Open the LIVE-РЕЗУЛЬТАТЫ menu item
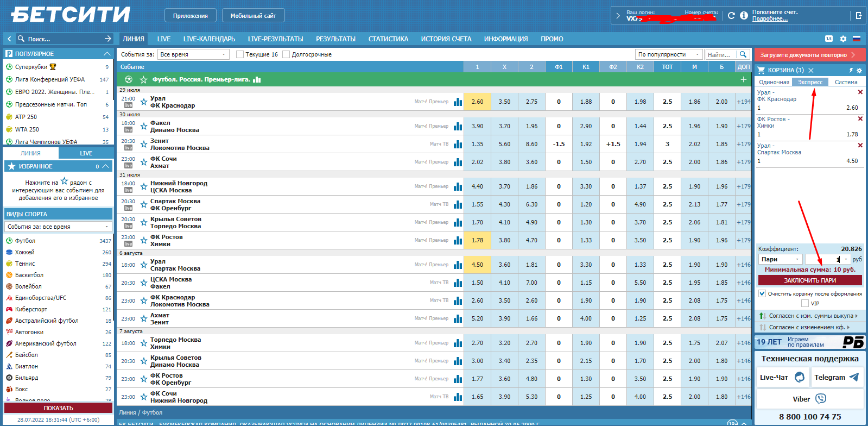 275,39
